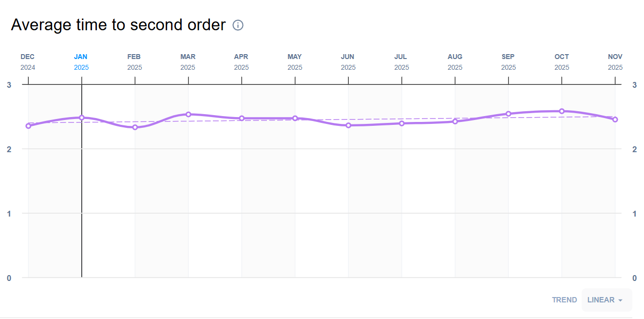Viewport: 644px width, 319px height.
Task: Click the info icon beside the chart title
Action: point(238,25)
